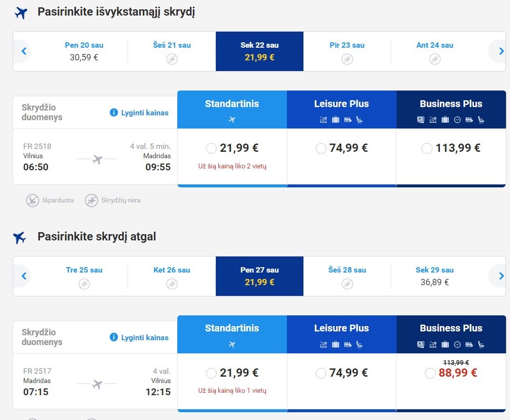Switch return date to Sek 29 sau
510x420 pixels.
coord(434,276)
